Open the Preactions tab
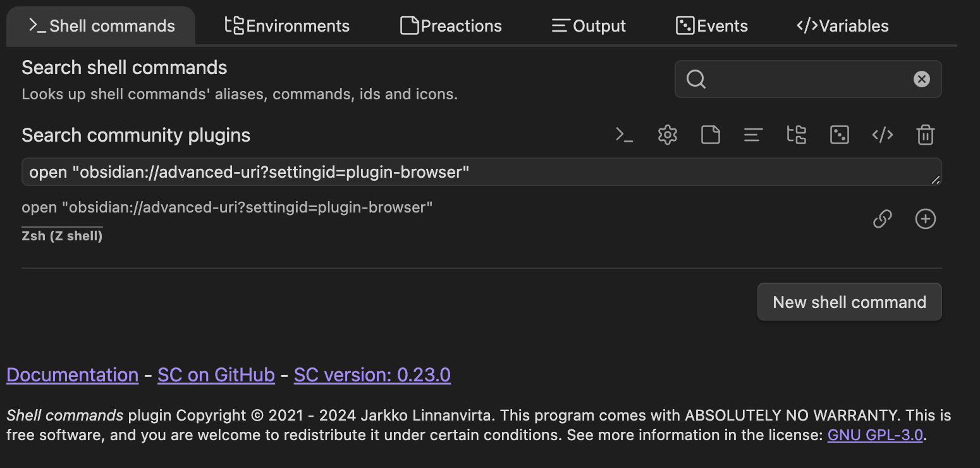The width and height of the screenshot is (980, 468). pos(451,26)
